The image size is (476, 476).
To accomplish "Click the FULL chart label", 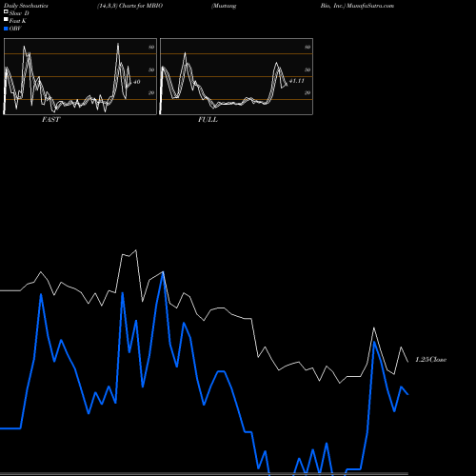I will tap(208, 120).
